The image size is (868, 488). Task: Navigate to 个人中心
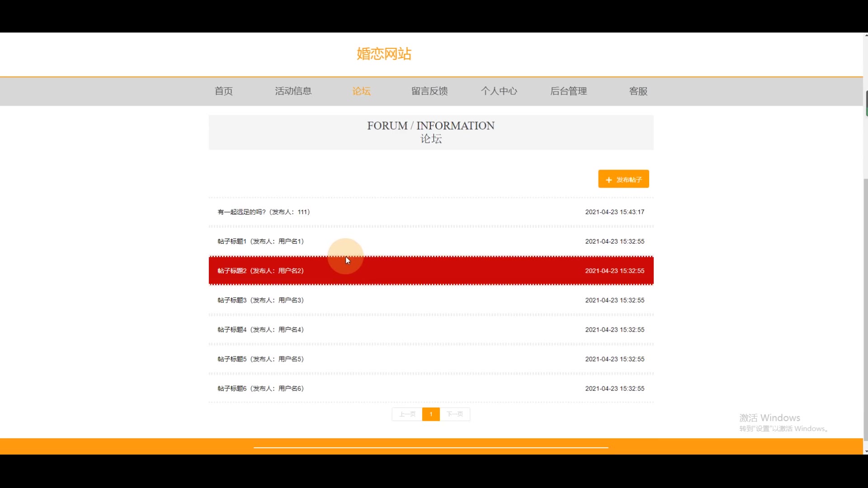pyautogui.click(x=499, y=91)
